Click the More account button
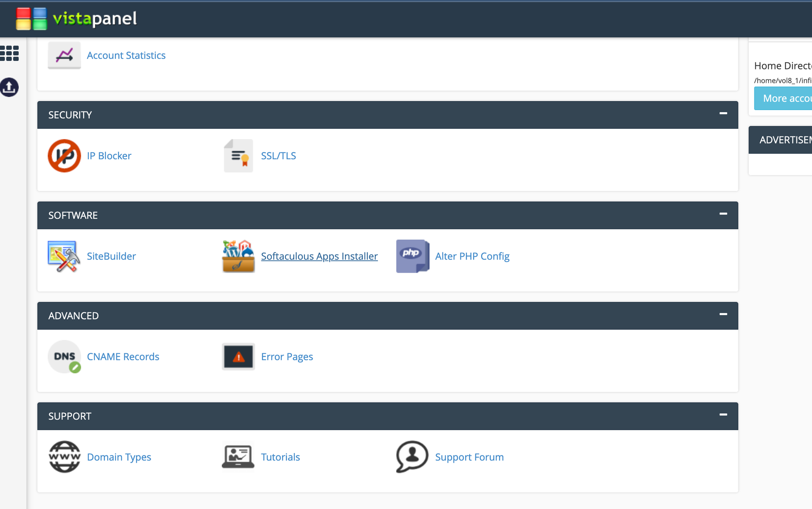Image resolution: width=812 pixels, height=509 pixels. tap(784, 98)
